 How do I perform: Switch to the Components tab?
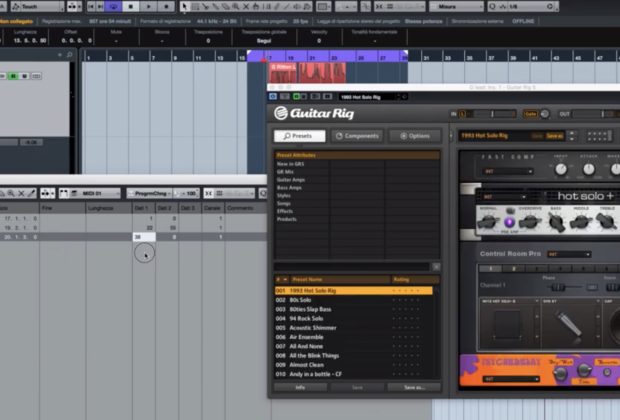[x=357, y=136]
